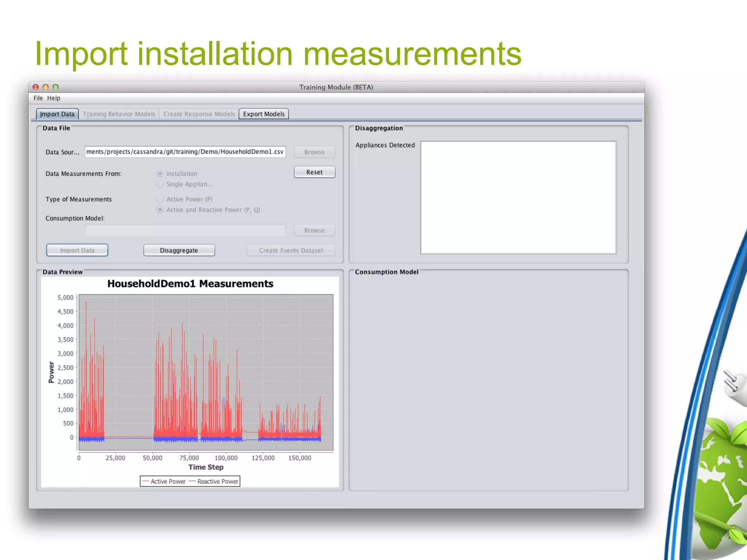Open the File menu
747x560 pixels.
[x=38, y=98]
